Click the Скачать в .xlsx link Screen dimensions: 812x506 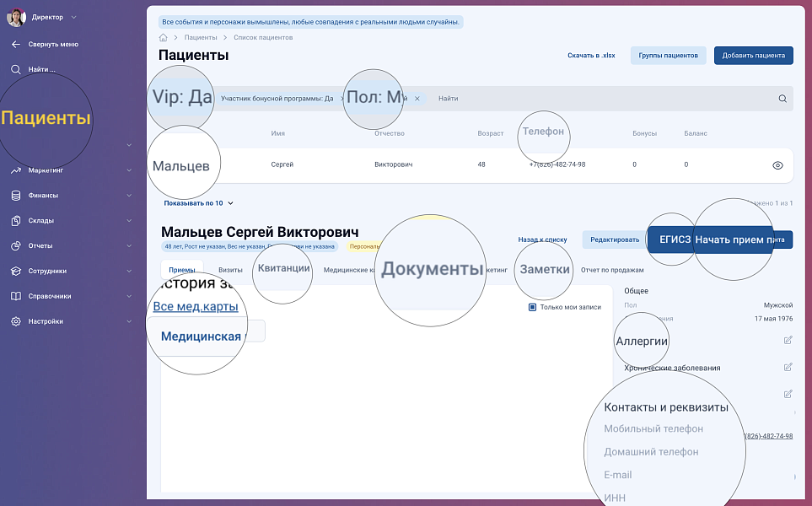coord(591,56)
